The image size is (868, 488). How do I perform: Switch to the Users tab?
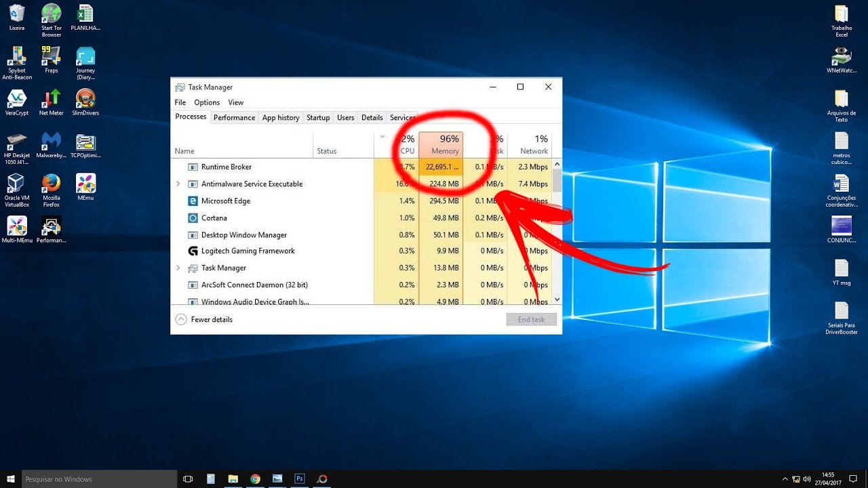[346, 117]
